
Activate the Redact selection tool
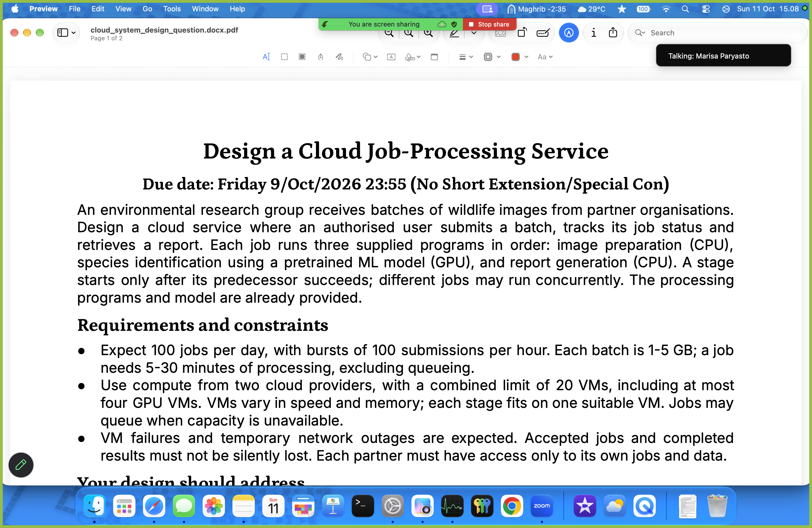coord(302,57)
